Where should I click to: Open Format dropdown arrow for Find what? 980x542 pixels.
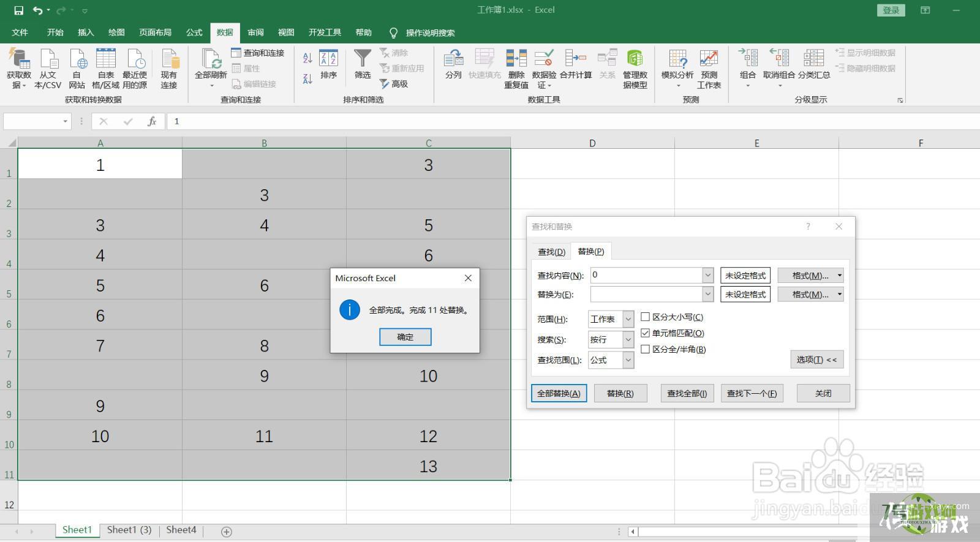click(x=840, y=276)
